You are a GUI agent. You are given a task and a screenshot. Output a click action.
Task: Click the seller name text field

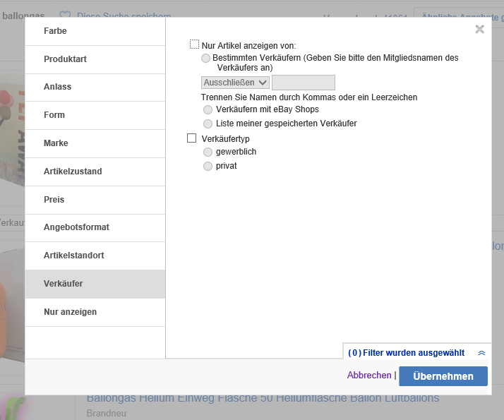coord(303,83)
